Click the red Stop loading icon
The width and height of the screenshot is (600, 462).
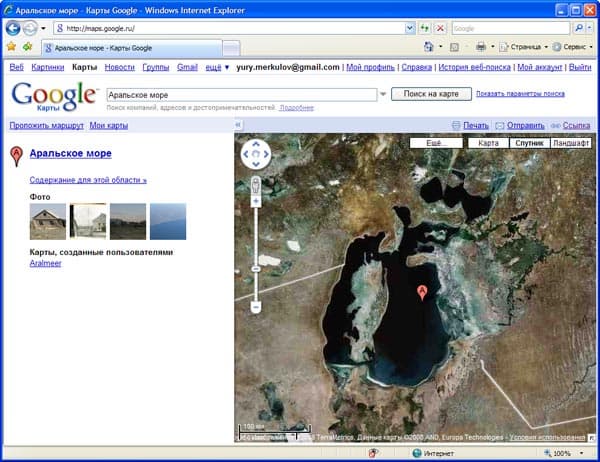(x=440, y=28)
